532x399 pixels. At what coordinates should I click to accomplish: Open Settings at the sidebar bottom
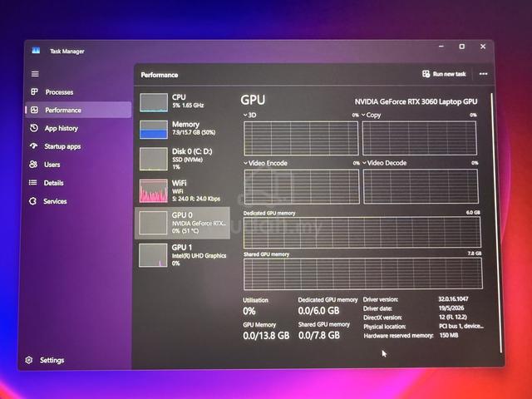coord(76,360)
